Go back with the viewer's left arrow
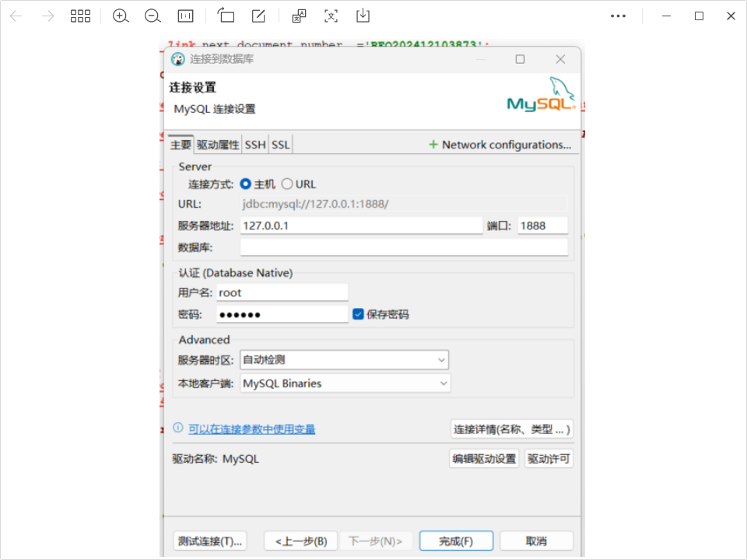Viewport: 747px width, 560px height. pos(16,16)
